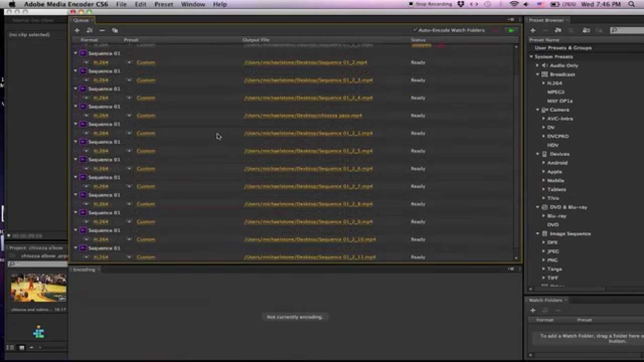The width and height of the screenshot is (644, 362).
Task: Click the Devices category icon
Action: (544, 154)
